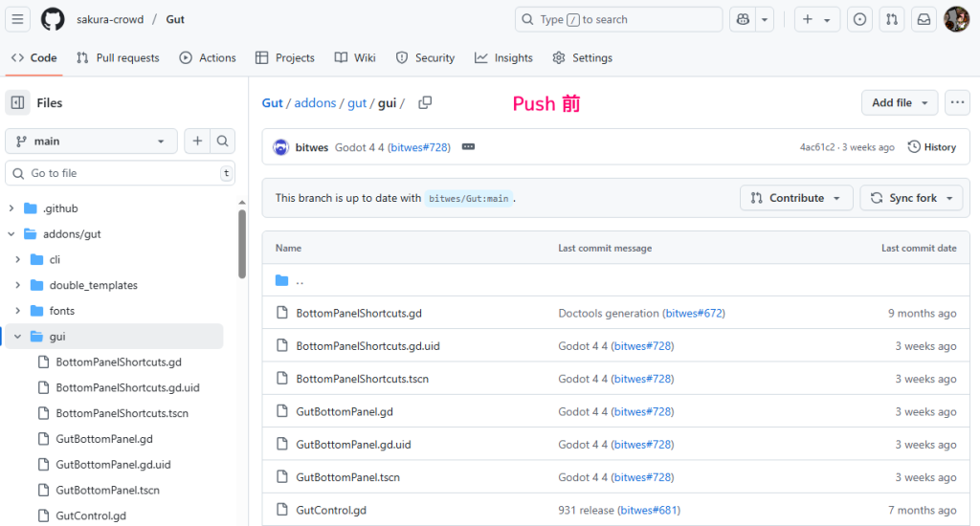Open the bitwes author link
The height and width of the screenshot is (526, 980).
(312, 147)
